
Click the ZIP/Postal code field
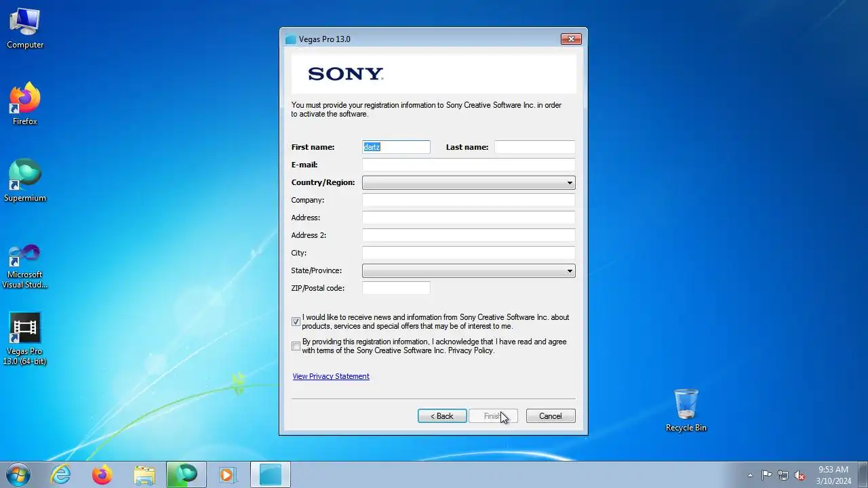click(396, 288)
